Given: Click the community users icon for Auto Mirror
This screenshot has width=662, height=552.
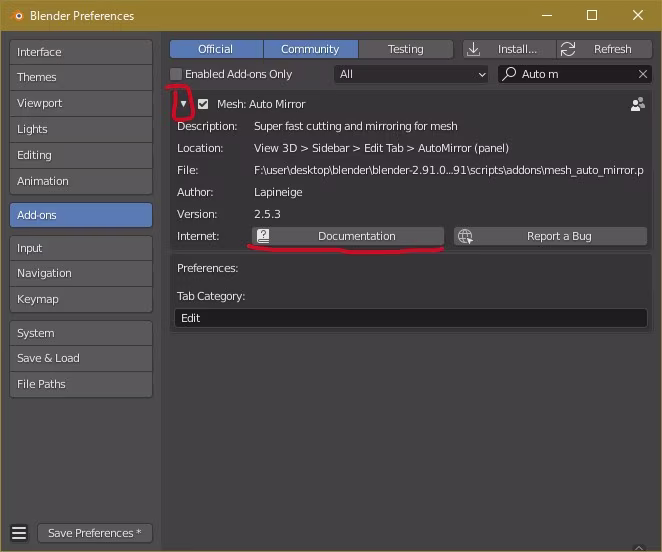Looking at the screenshot, I should click(638, 104).
